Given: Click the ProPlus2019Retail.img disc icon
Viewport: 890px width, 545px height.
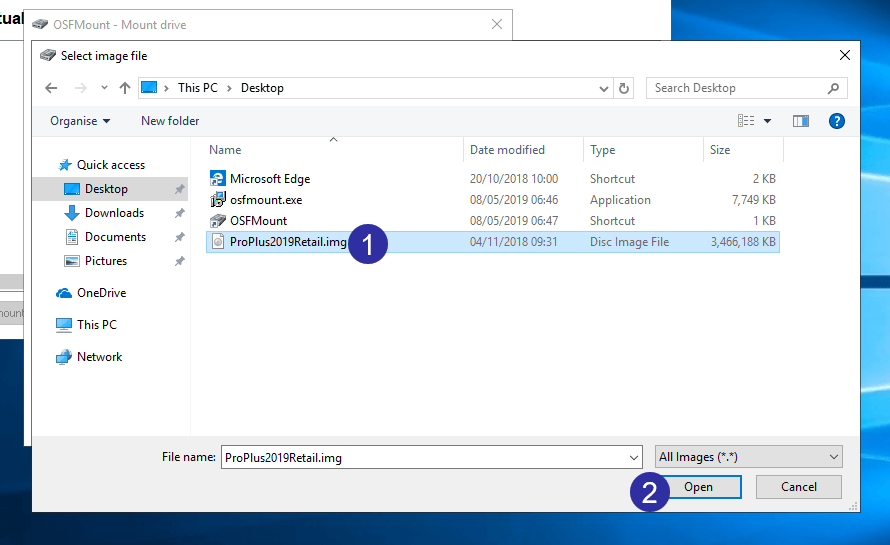Looking at the screenshot, I should click(x=217, y=242).
